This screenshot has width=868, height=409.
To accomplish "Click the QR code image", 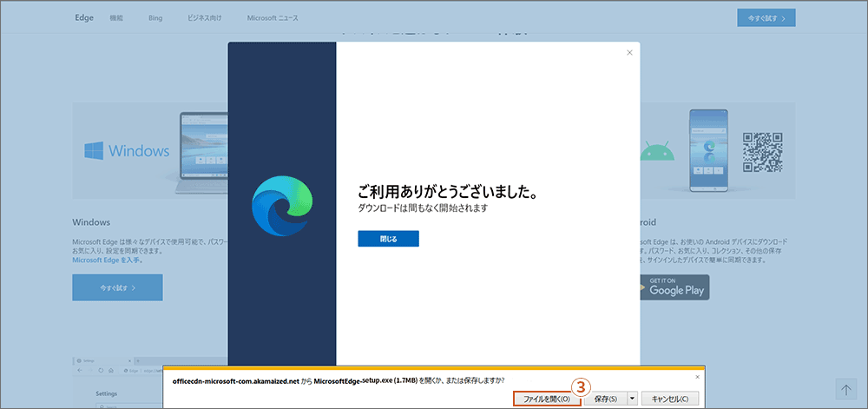I will tap(762, 150).
